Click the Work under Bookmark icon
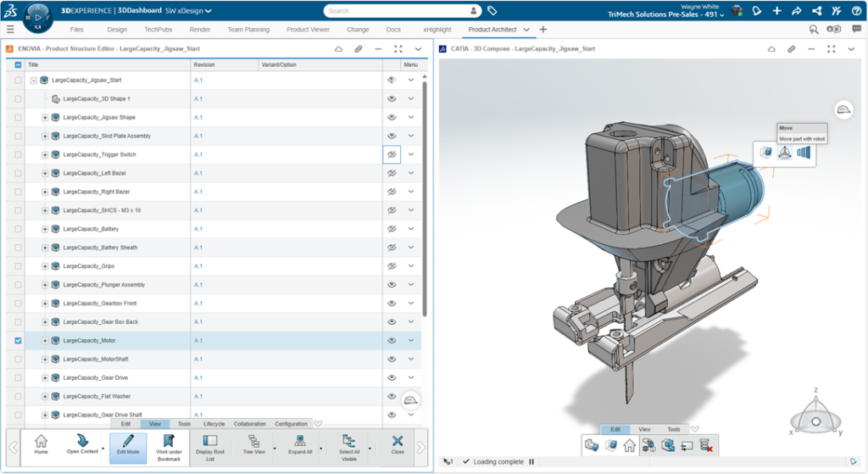The width and height of the screenshot is (868, 474). coord(169,441)
